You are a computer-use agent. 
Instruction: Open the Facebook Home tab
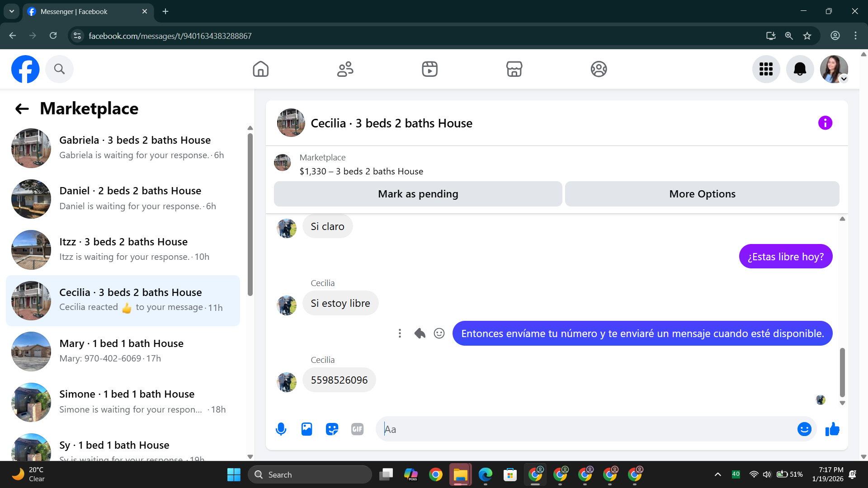260,69
